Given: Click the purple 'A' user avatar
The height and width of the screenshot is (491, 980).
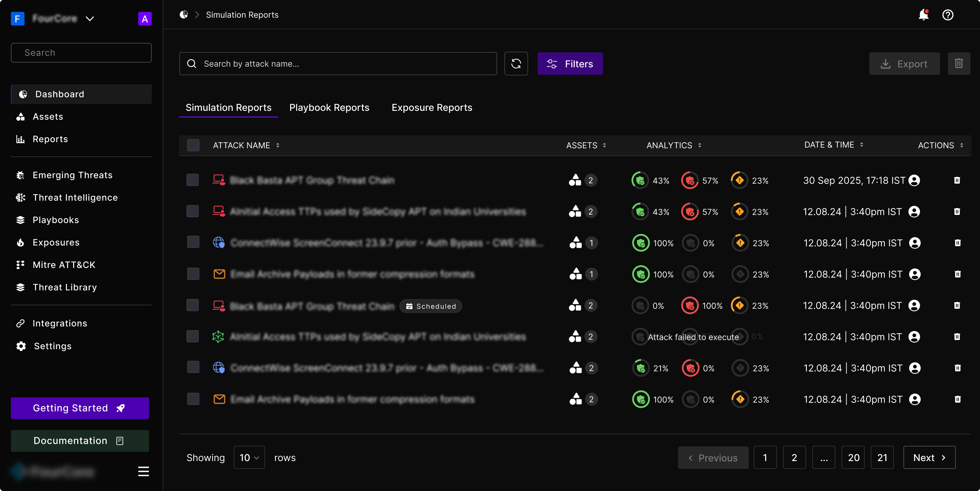Looking at the screenshot, I should click(x=145, y=19).
